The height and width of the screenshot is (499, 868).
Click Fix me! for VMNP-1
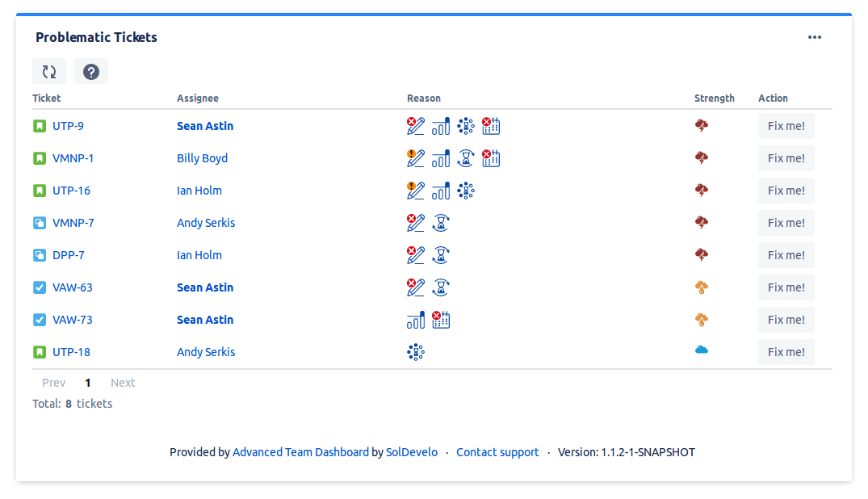click(x=786, y=158)
